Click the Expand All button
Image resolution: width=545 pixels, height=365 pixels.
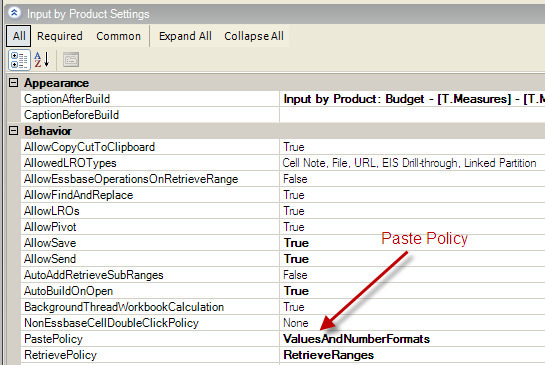click(x=185, y=36)
